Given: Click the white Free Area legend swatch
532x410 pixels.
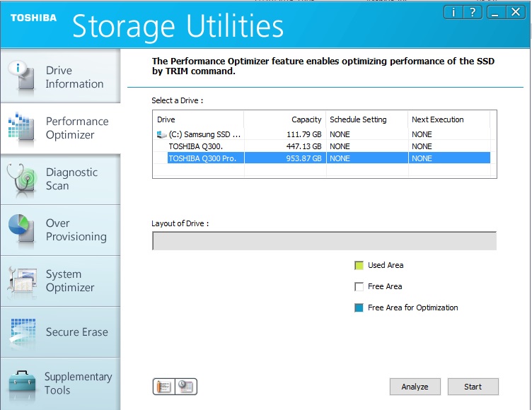Looking at the screenshot, I should coord(359,286).
